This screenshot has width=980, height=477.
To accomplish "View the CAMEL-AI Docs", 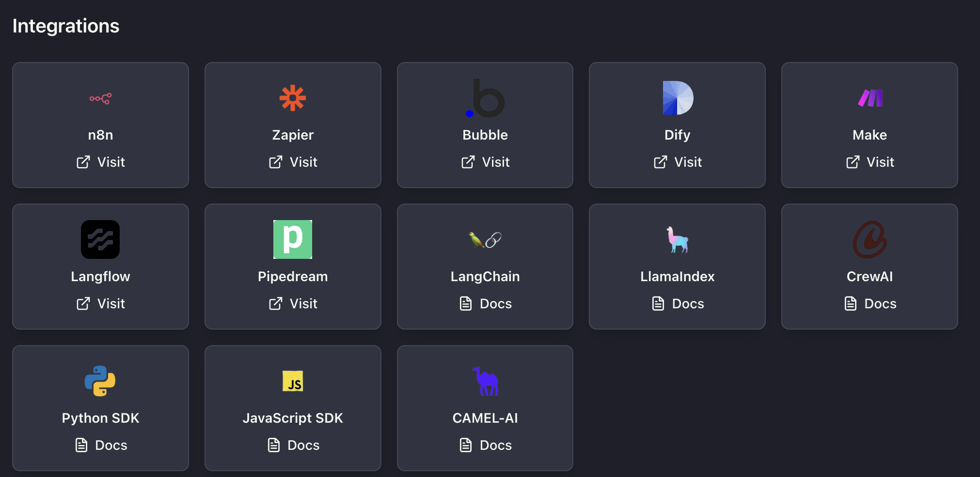I will click(485, 445).
